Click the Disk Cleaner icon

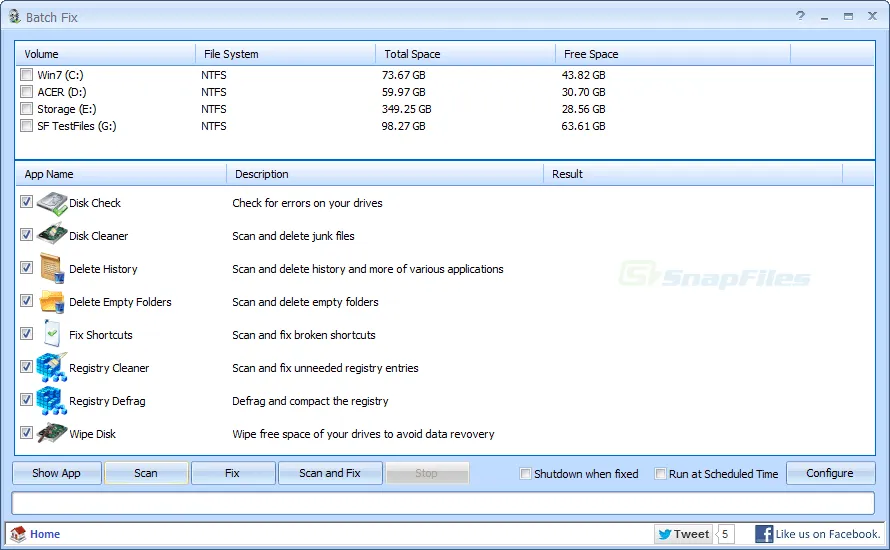point(52,234)
